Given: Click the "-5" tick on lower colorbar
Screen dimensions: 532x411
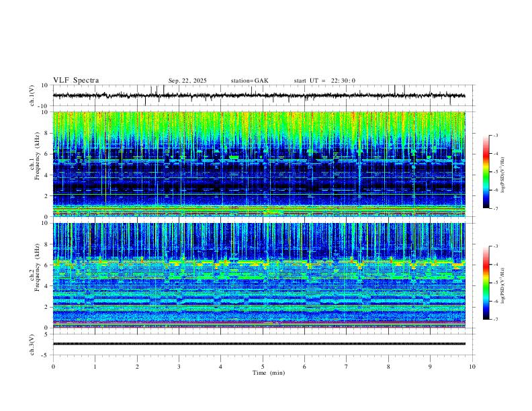Looking at the screenshot, I should point(496,283).
